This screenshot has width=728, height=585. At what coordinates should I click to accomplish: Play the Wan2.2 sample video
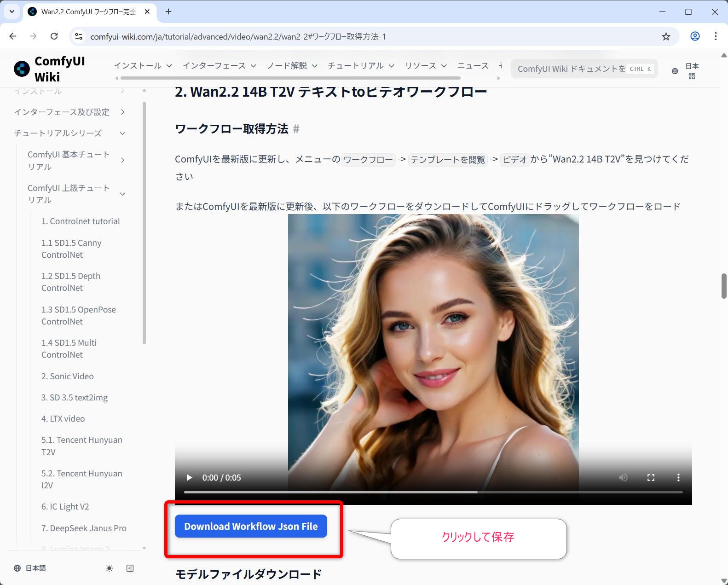189,478
